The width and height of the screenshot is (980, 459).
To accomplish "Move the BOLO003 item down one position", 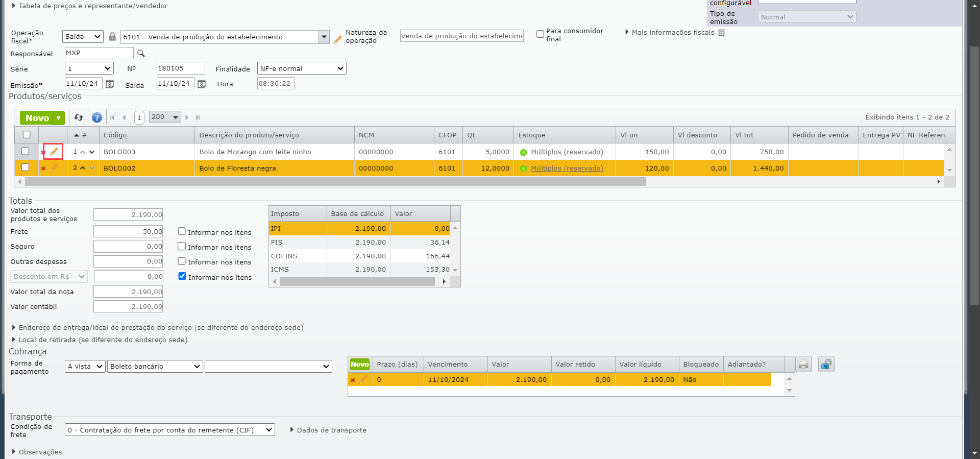I will coord(92,152).
